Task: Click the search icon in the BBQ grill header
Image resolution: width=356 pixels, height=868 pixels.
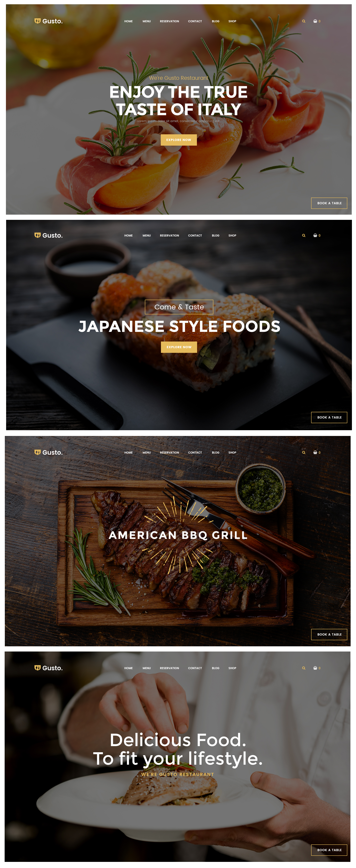Action: tap(304, 452)
